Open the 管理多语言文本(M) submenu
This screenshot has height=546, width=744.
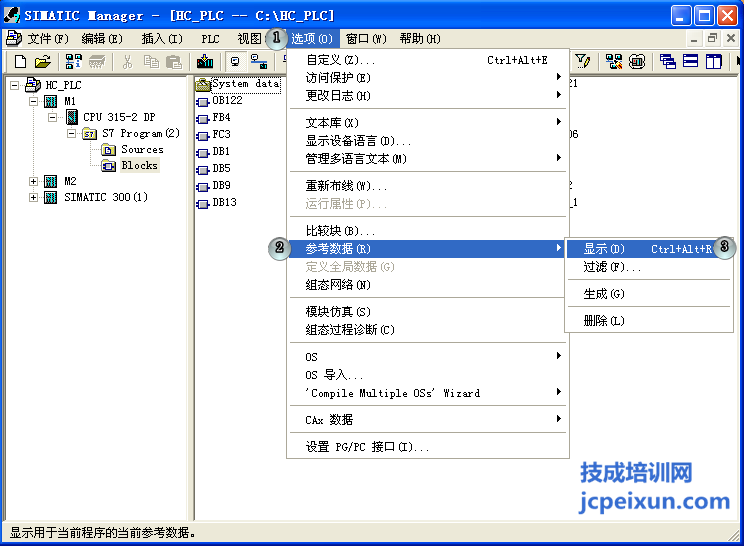428,158
